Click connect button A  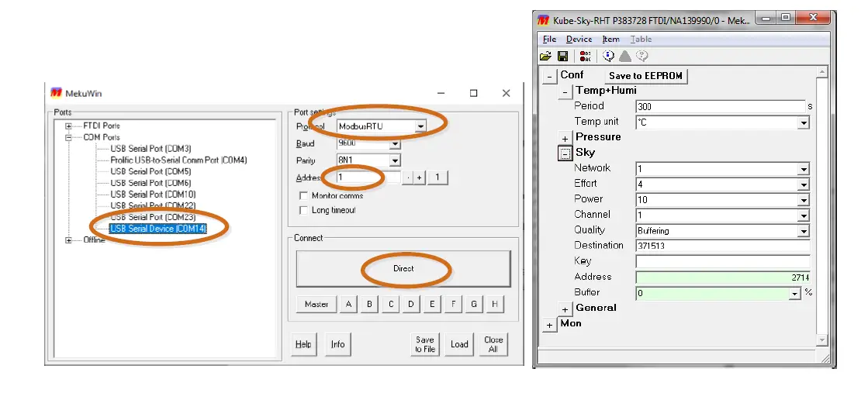pos(348,304)
